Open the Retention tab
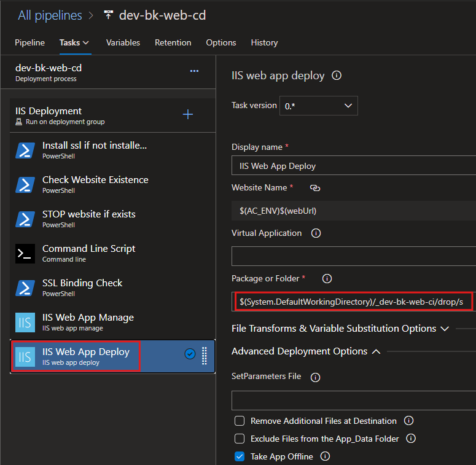476x465 pixels. 173,42
